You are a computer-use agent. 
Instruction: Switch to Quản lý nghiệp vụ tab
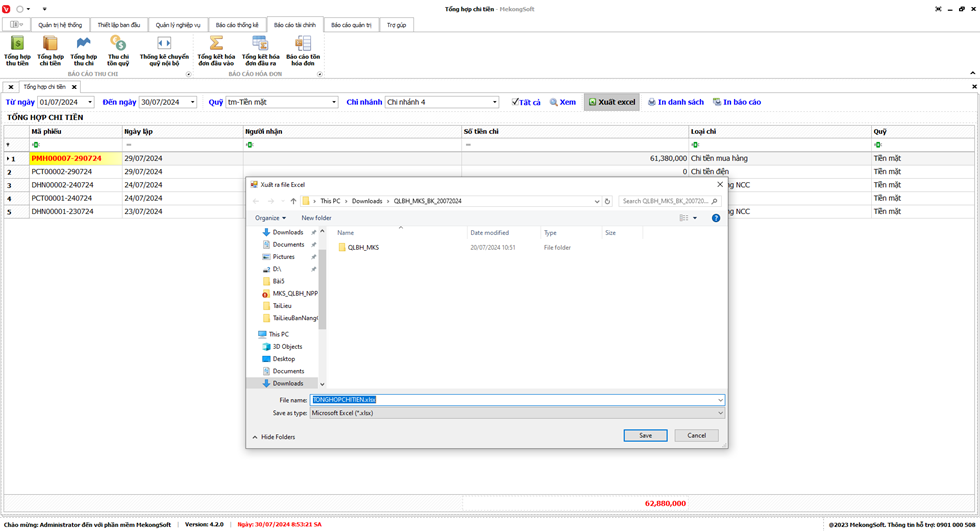[x=178, y=25]
